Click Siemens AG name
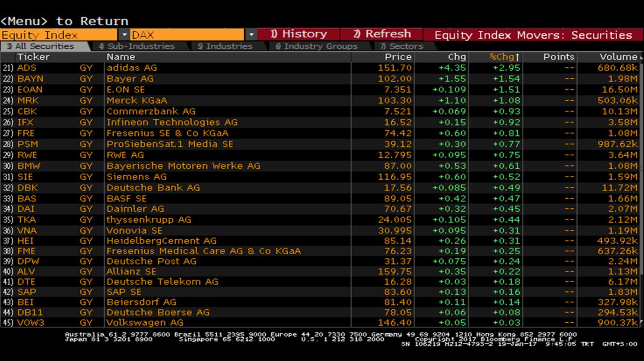 pos(137,177)
